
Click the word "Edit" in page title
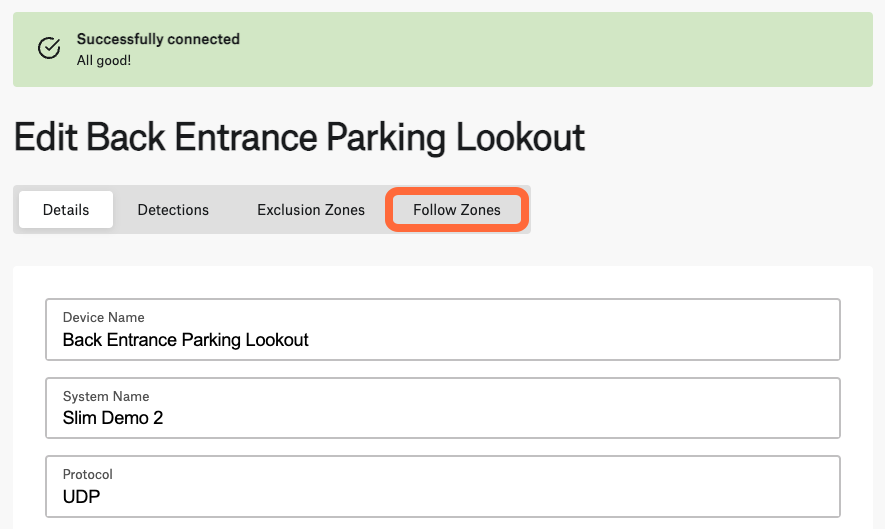46,137
